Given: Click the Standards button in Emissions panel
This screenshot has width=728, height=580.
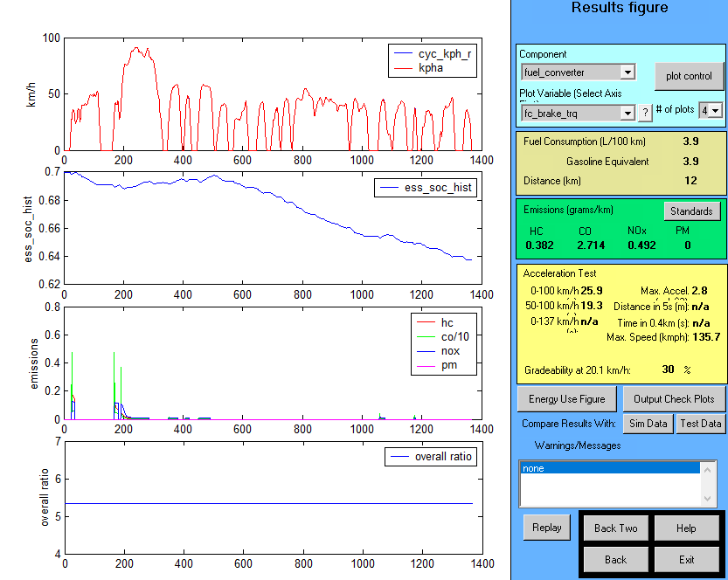Looking at the screenshot, I should click(691, 211).
